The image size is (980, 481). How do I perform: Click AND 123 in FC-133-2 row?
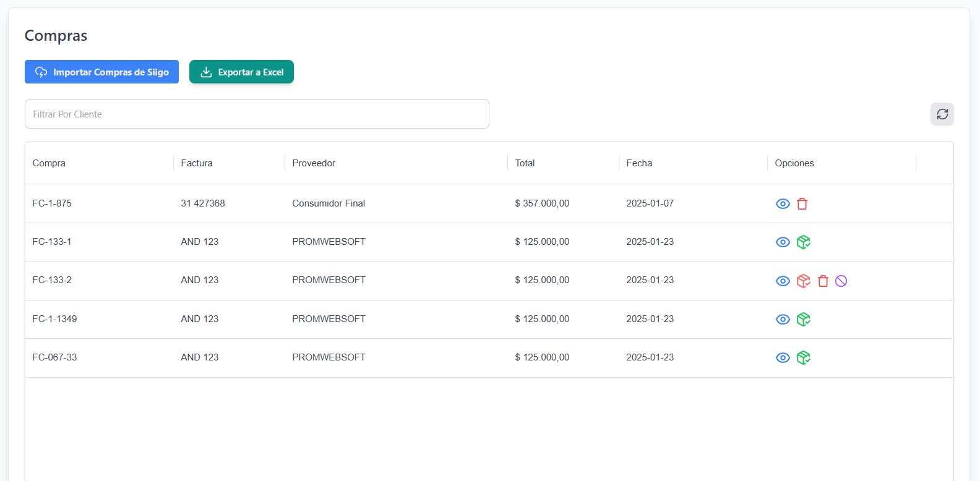(x=200, y=280)
